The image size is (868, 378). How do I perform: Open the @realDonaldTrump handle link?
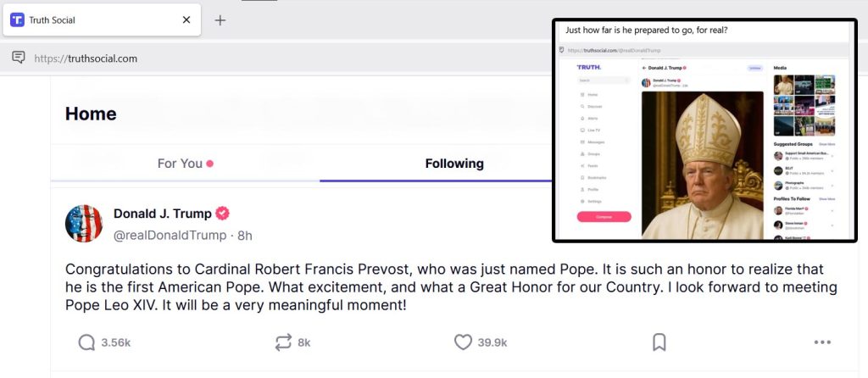[x=170, y=235]
